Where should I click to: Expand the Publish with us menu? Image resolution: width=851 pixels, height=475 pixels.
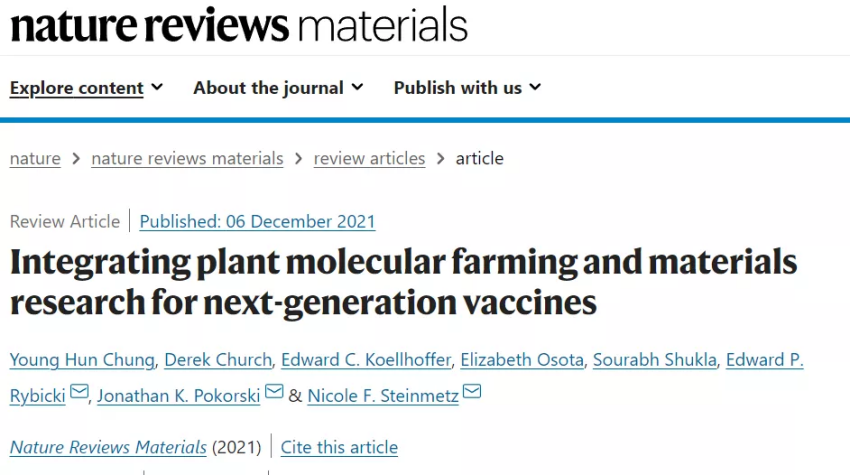click(x=467, y=87)
